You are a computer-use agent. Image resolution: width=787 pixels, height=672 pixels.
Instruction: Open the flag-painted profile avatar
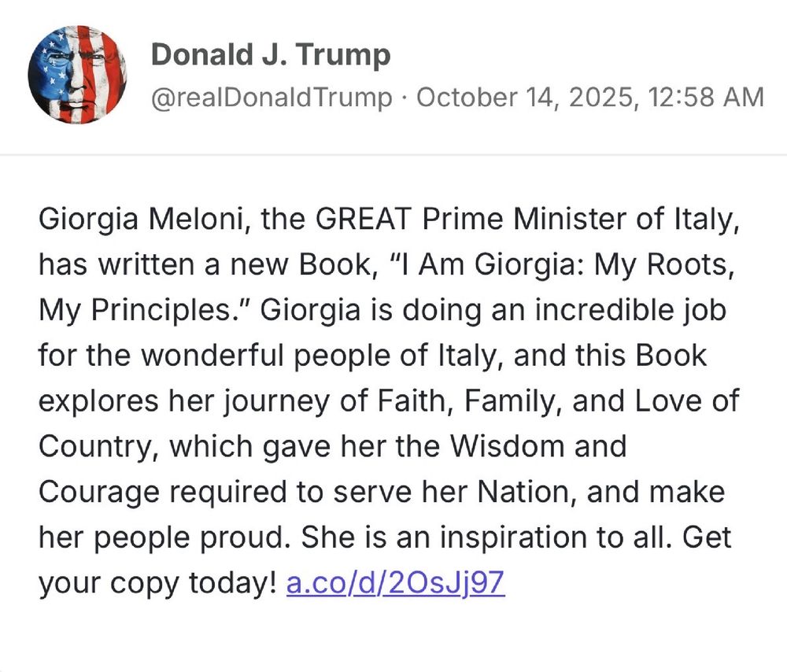pos(77,74)
